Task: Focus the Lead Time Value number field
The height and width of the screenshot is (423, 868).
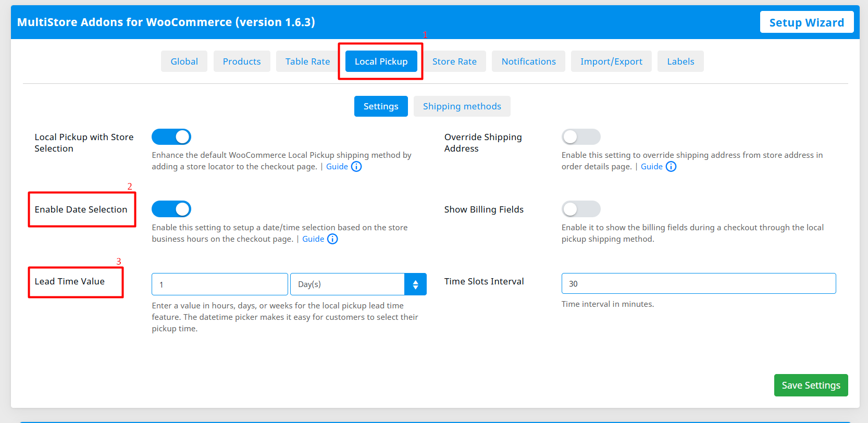Action: click(220, 284)
